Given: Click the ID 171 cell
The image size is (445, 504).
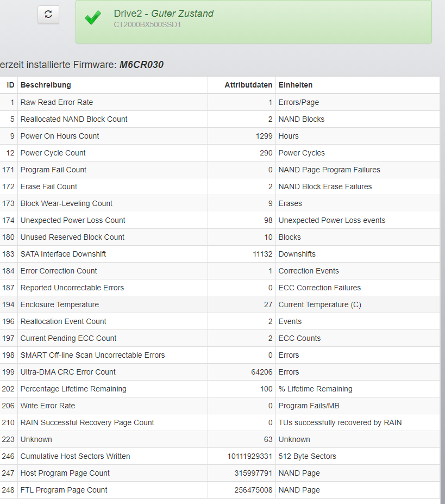Looking at the screenshot, I should 8,170.
